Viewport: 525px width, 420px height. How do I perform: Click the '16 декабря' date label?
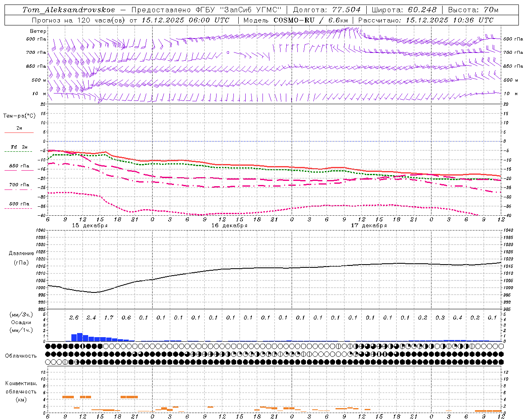(229, 226)
